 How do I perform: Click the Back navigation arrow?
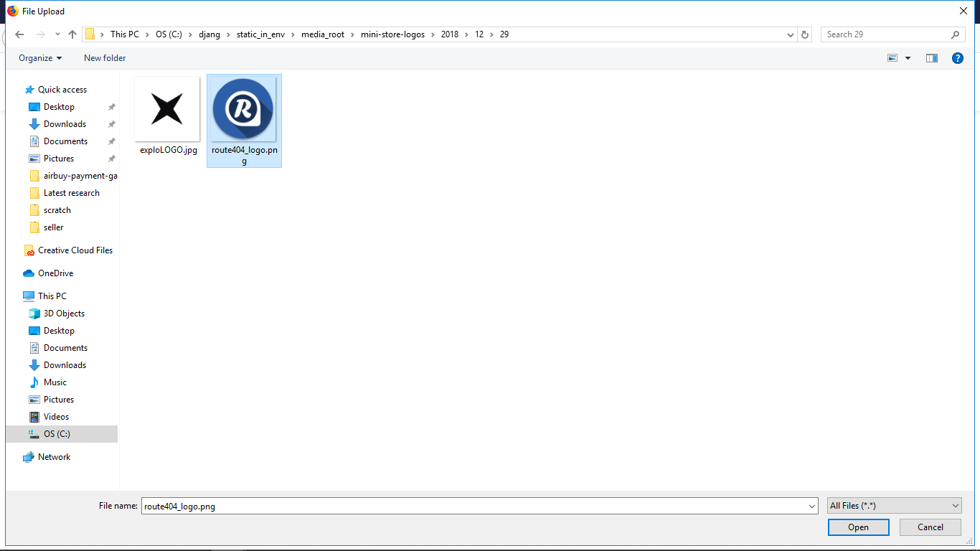(x=19, y=34)
